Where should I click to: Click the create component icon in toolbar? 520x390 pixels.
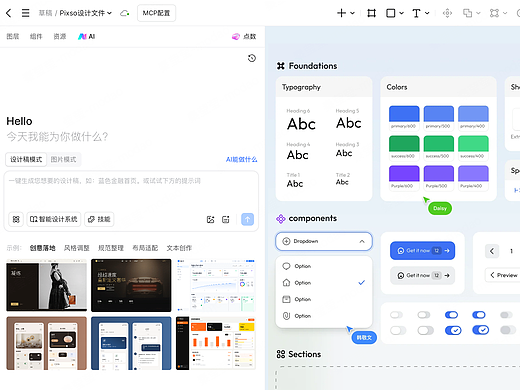pos(447,13)
